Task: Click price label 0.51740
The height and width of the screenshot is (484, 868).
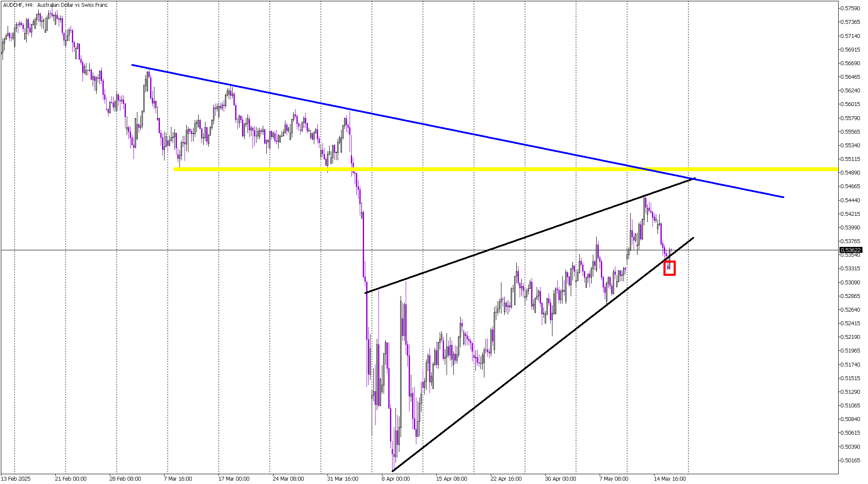Action: (851, 365)
